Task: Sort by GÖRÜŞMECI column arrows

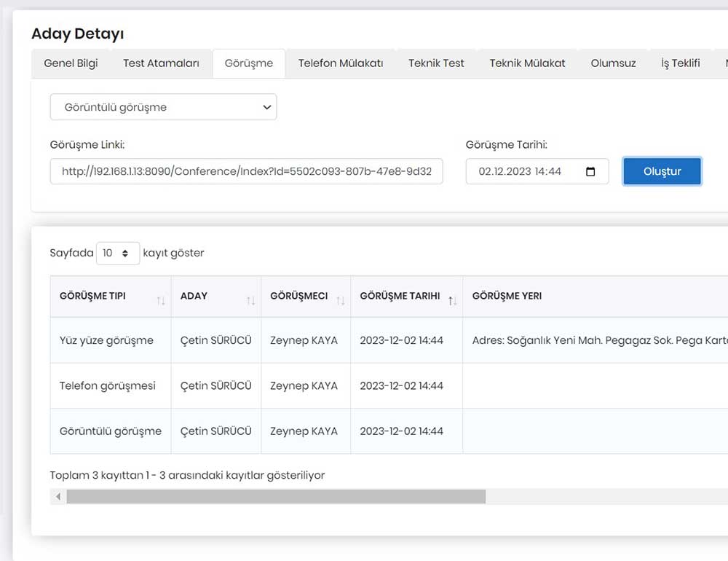Action: (x=340, y=301)
